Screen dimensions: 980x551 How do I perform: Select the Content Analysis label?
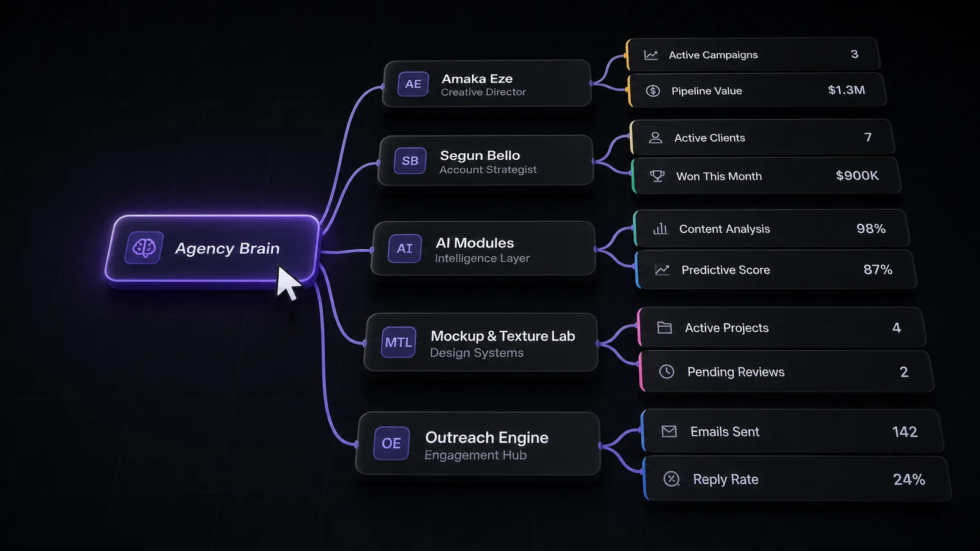point(725,229)
